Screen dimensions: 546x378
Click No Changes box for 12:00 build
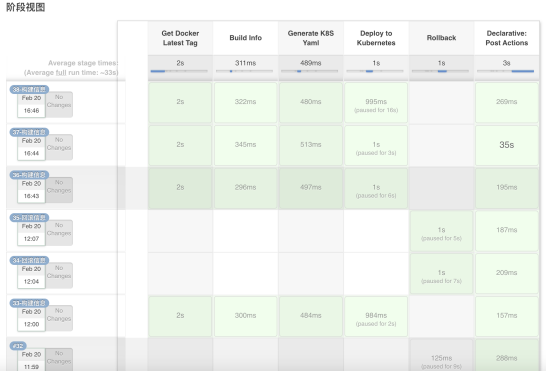coord(59,318)
